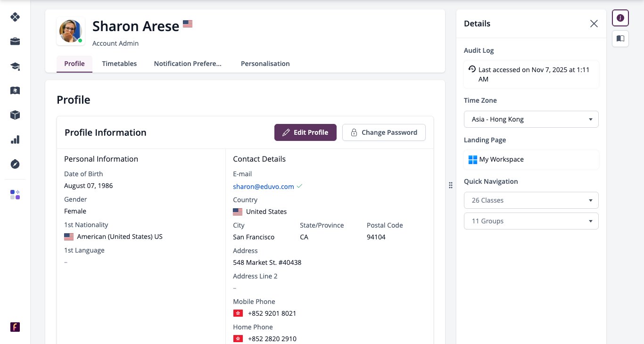This screenshot has height=344, width=644.
Task: Select the Profile tab
Action: 74,64
